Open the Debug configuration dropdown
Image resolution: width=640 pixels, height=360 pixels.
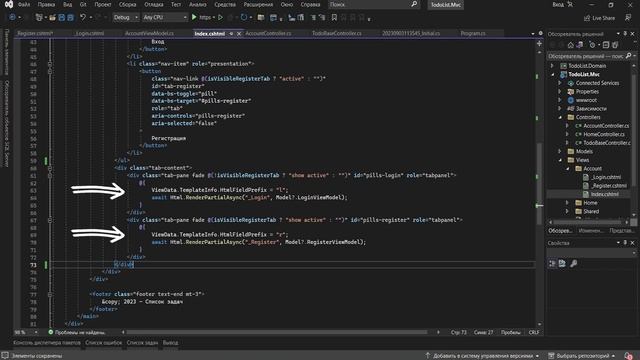point(126,18)
